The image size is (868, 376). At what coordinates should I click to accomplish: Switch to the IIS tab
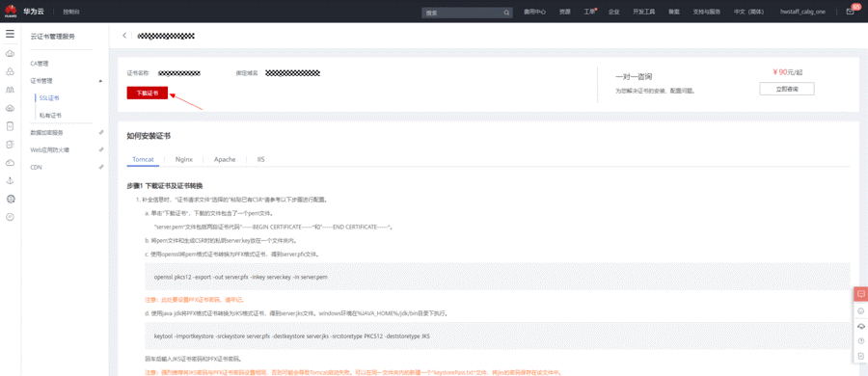(x=260, y=159)
